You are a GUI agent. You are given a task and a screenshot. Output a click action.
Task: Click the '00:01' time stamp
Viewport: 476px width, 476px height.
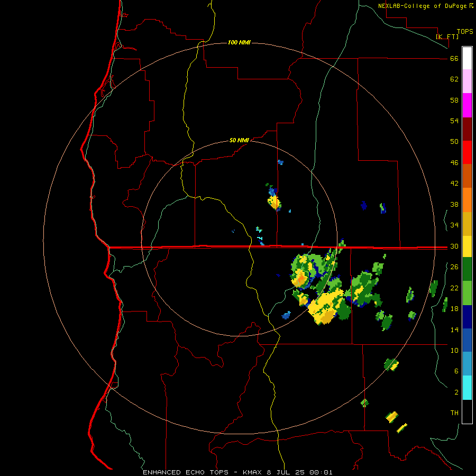pos(321,472)
